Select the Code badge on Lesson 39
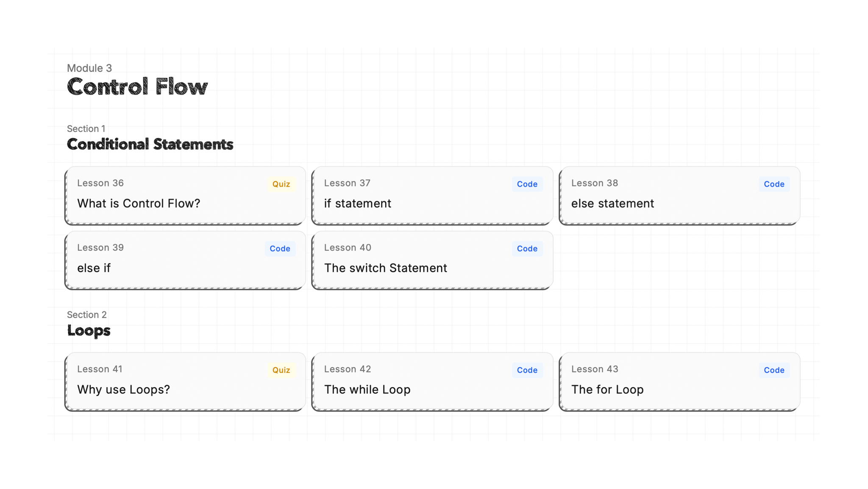 click(x=280, y=249)
